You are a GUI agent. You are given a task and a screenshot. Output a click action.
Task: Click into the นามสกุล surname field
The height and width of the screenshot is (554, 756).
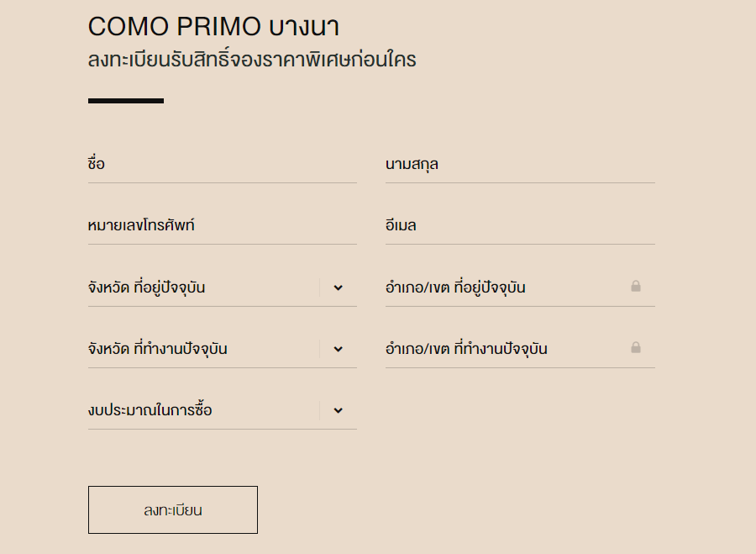[519, 165]
